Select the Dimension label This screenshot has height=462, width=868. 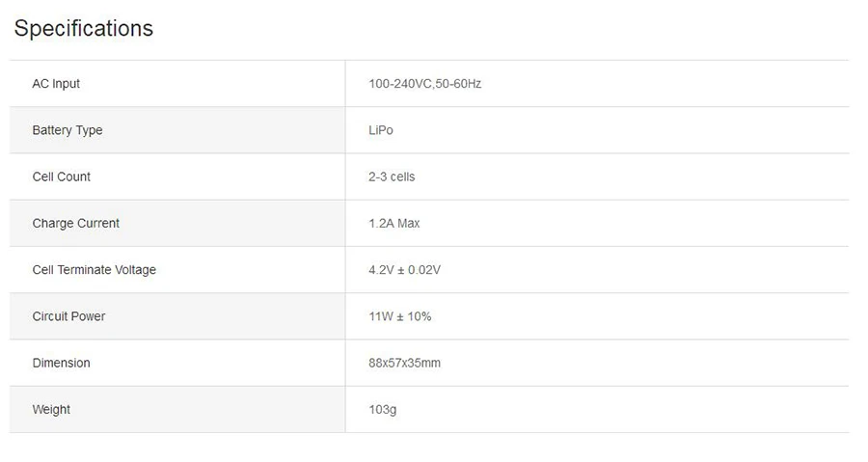62,363
